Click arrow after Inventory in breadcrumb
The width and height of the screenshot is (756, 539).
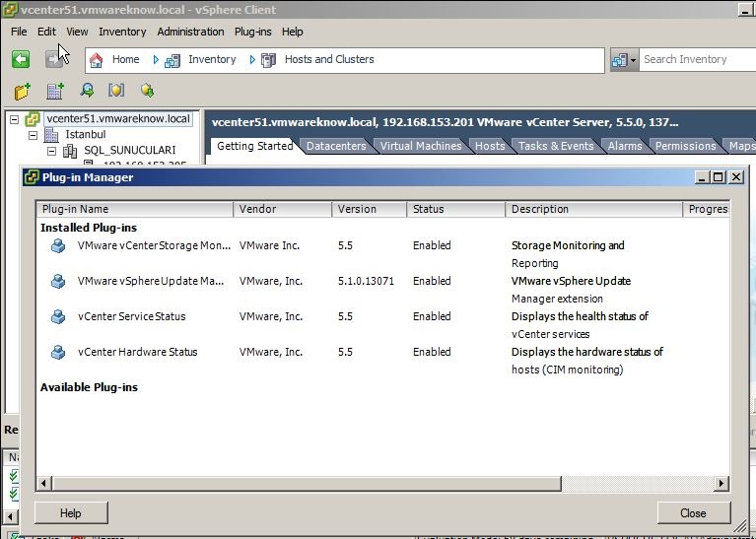pyautogui.click(x=252, y=60)
